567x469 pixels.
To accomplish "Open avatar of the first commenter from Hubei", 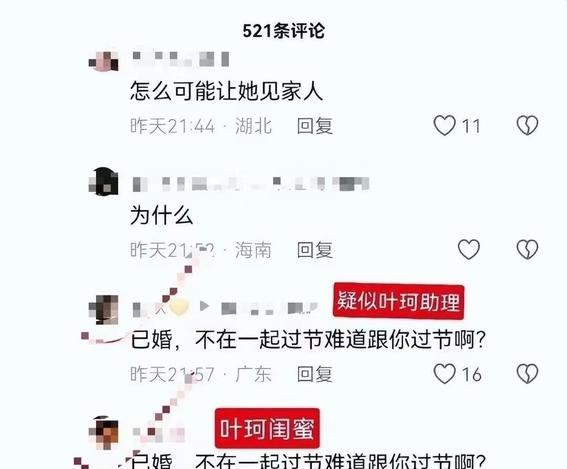I will coord(104,61).
